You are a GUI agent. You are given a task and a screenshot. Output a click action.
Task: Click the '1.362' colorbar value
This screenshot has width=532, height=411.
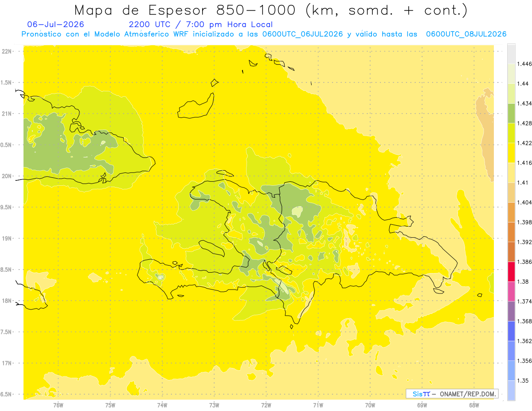coord(525,341)
